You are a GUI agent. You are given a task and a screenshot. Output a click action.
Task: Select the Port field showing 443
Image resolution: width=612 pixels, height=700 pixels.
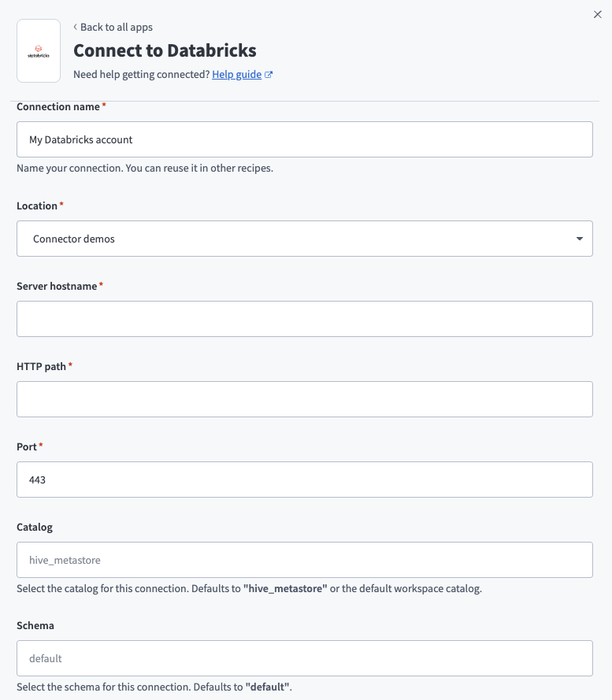(x=305, y=480)
